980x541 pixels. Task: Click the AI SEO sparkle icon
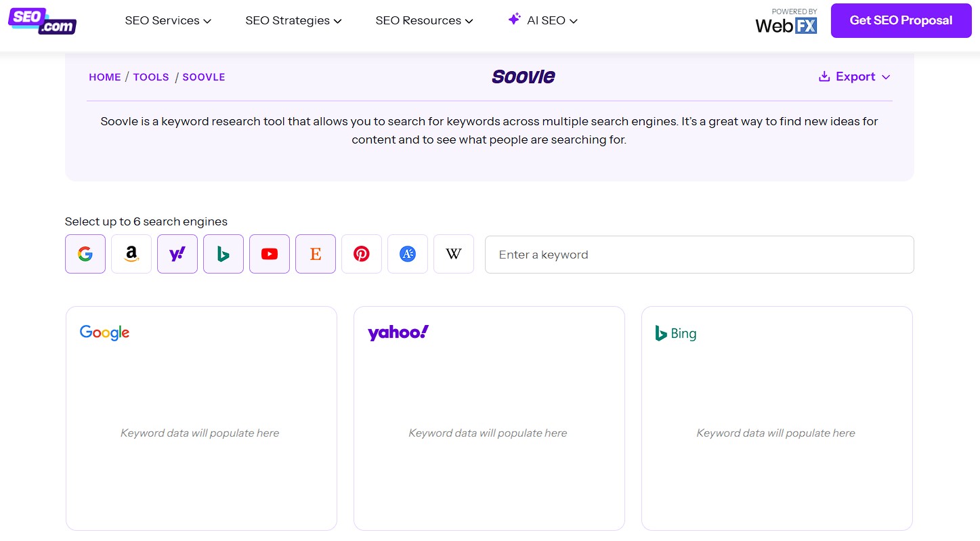[x=514, y=20]
